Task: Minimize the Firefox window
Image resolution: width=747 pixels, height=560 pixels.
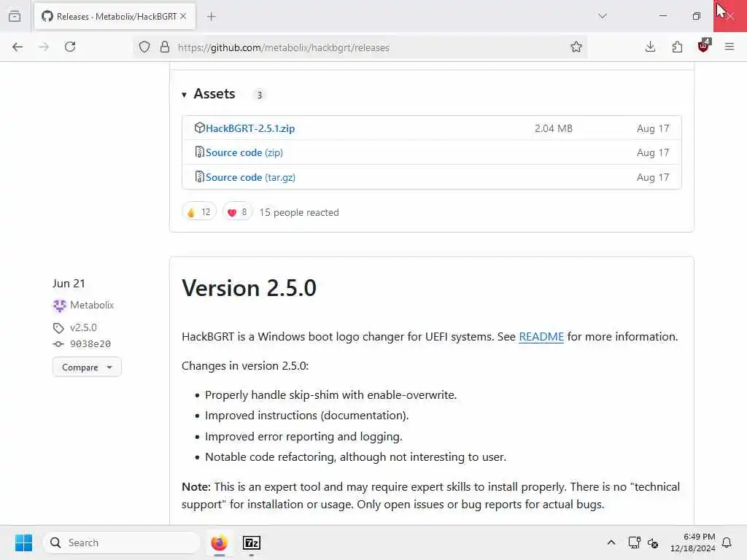Action: (662, 16)
